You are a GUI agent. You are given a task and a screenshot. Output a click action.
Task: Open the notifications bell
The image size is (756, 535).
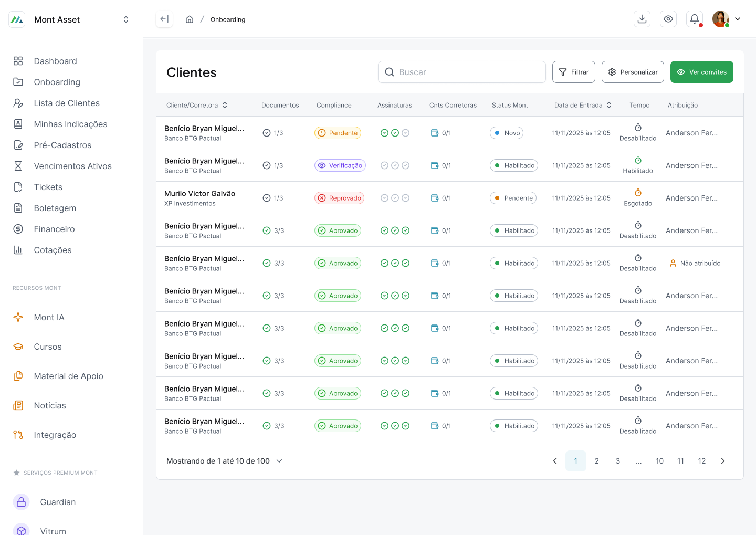[x=695, y=19]
